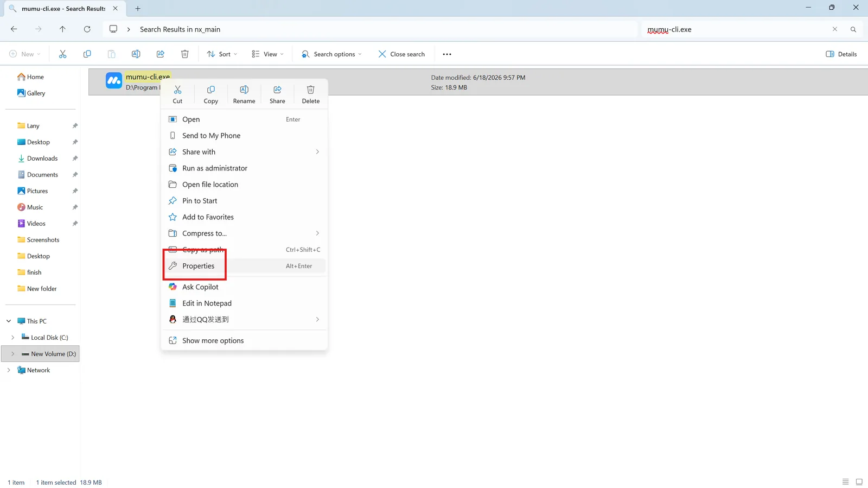868x488 pixels.
Task: Open the Search options dropdown
Action: click(x=332, y=54)
